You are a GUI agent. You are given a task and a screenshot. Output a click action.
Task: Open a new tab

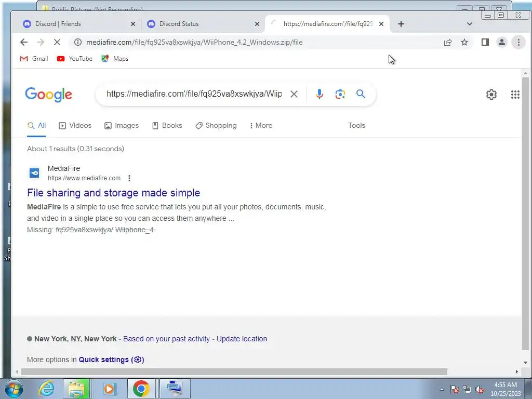pos(401,24)
